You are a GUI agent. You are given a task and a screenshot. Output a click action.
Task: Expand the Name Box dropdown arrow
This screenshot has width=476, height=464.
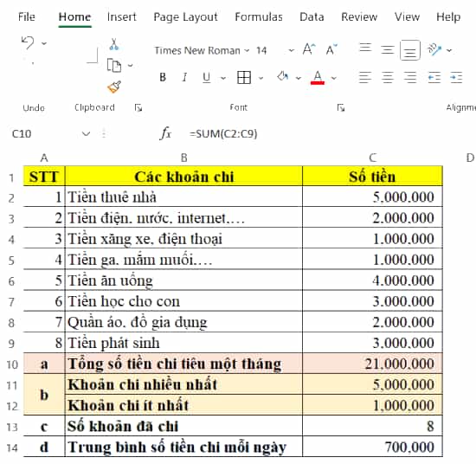(x=87, y=133)
